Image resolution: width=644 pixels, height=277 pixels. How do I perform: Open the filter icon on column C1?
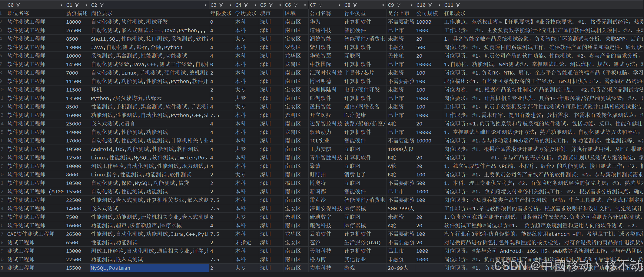[77, 5]
